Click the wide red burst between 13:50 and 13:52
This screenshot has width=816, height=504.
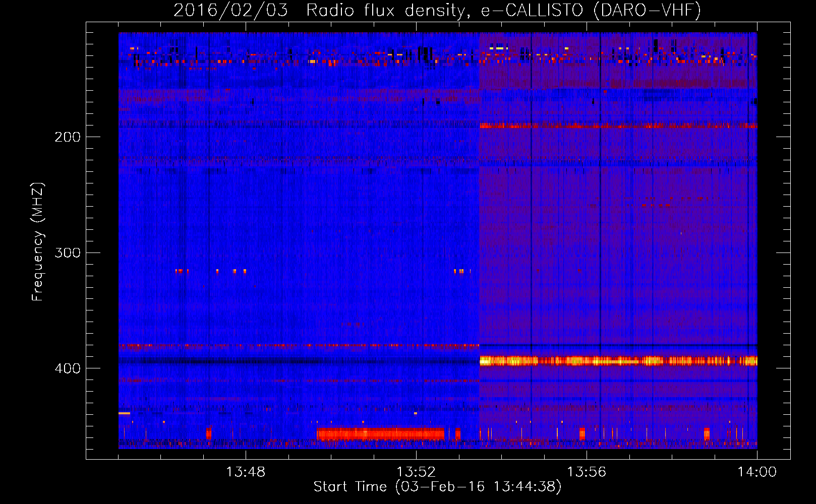click(380, 433)
